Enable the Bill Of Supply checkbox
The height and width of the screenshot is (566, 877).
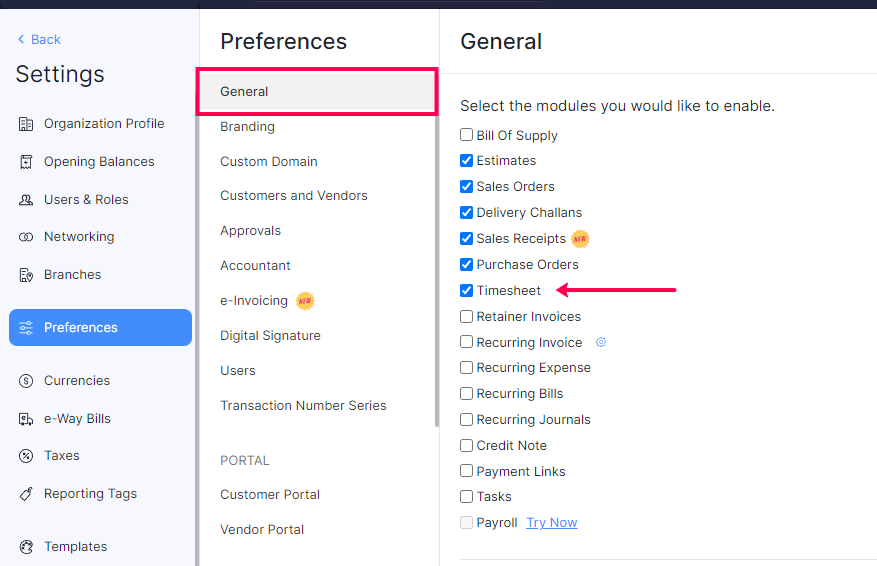tap(467, 135)
